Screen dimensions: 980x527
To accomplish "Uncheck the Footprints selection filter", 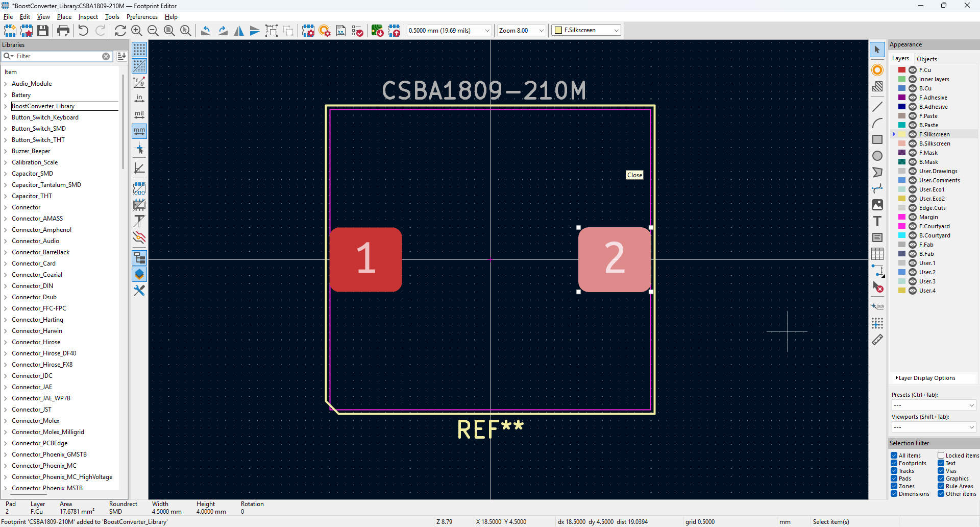I will coord(894,463).
